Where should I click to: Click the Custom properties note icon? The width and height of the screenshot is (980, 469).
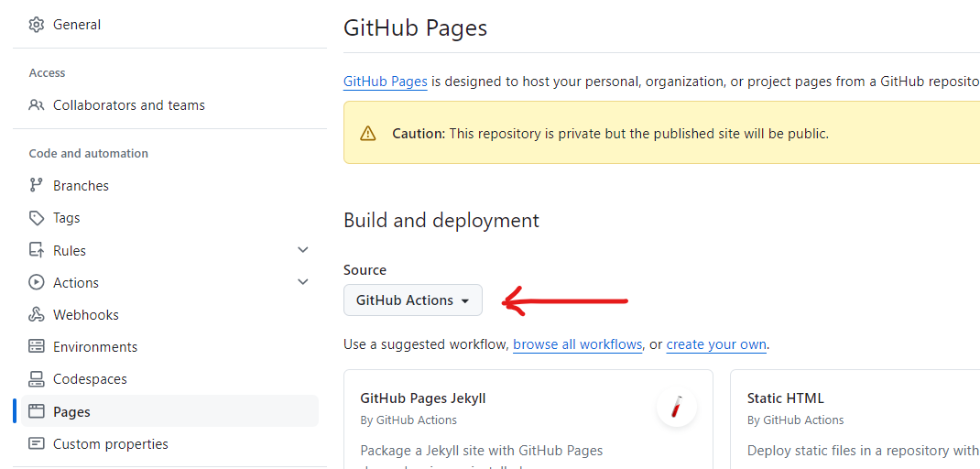coord(37,444)
